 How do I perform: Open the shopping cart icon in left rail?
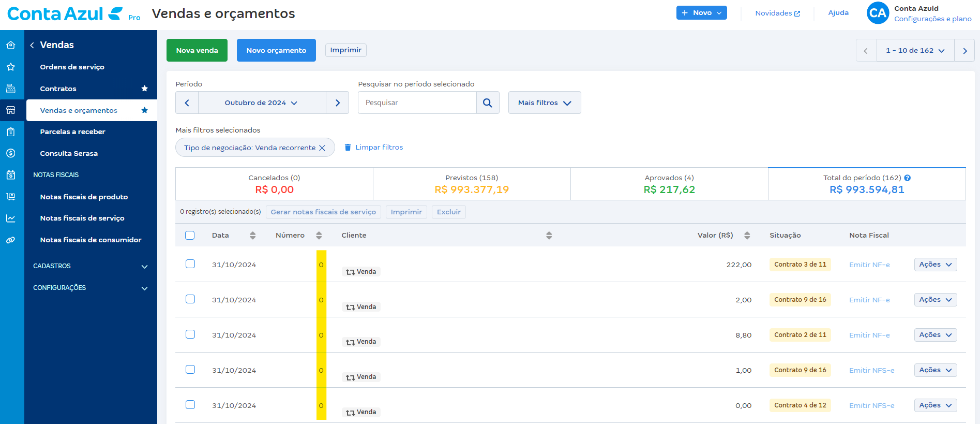[11, 197]
